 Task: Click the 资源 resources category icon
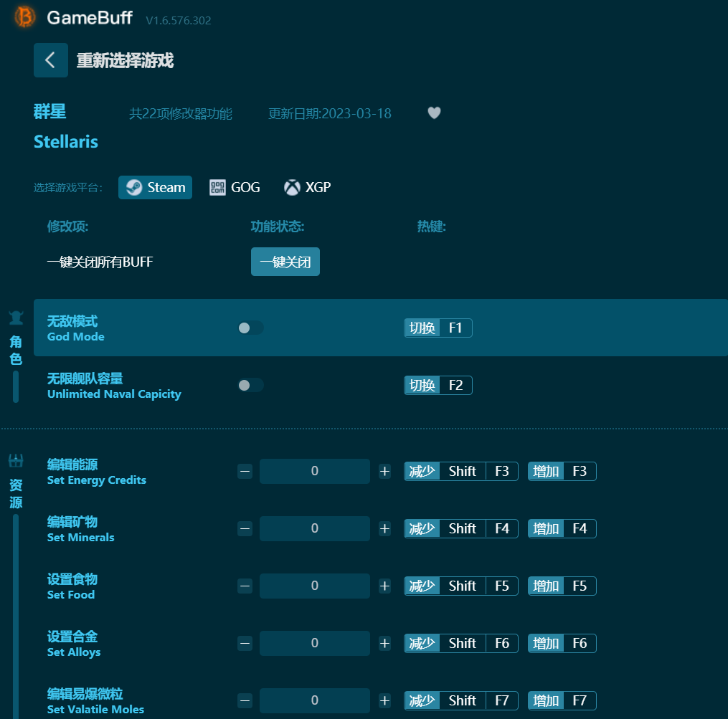(x=16, y=461)
